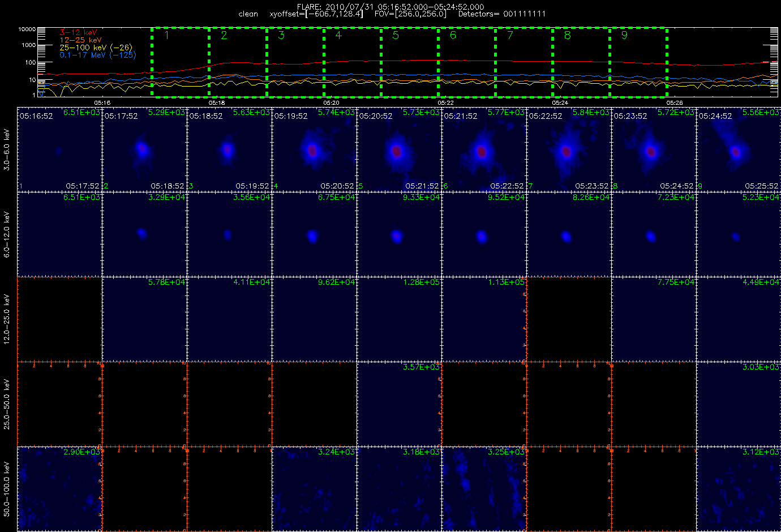Image resolution: width=781 pixels, height=532 pixels.
Task: Select the 12-25 keV image in column 05:20:52
Action: pyautogui.click(x=400, y=319)
